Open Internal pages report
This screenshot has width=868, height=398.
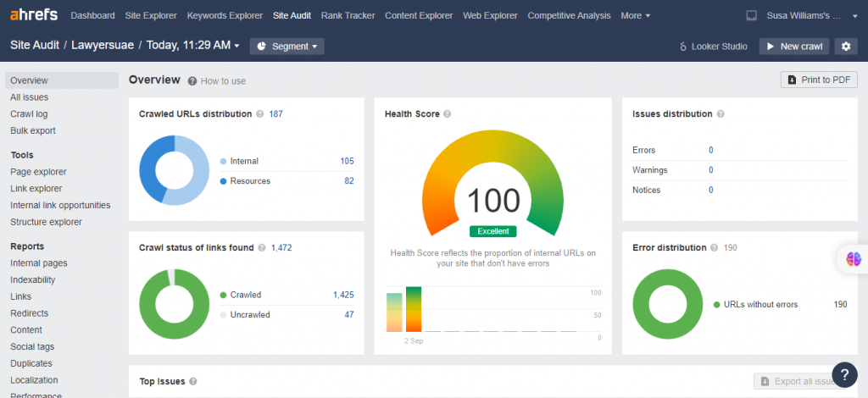click(39, 263)
